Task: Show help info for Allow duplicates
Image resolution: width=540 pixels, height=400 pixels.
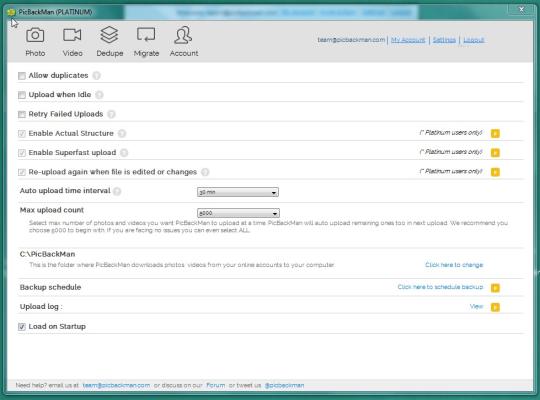Action: tap(96, 75)
